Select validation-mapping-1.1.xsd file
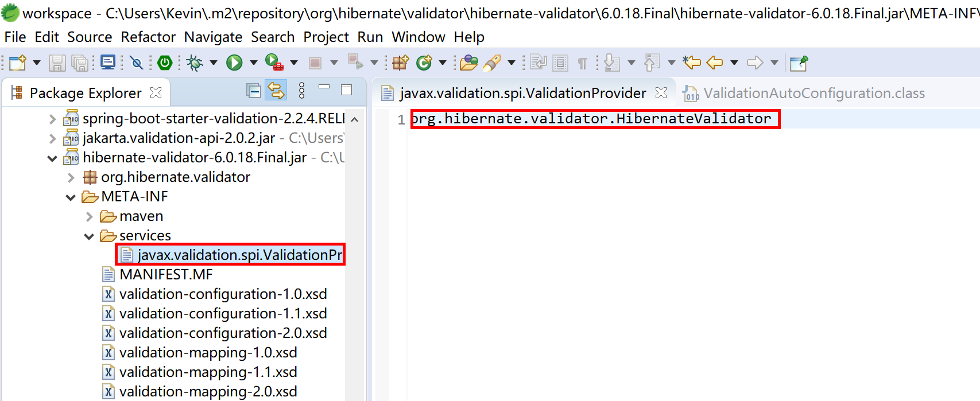The height and width of the screenshot is (401, 980). tap(208, 372)
